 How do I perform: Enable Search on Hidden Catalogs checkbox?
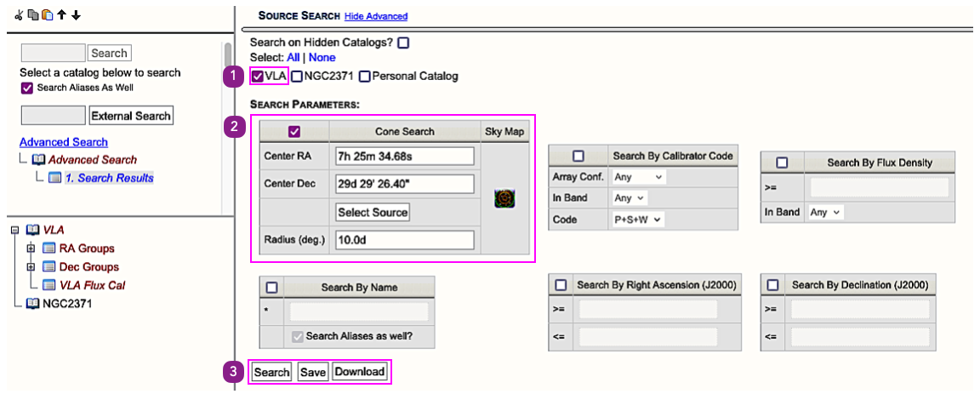click(x=404, y=43)
